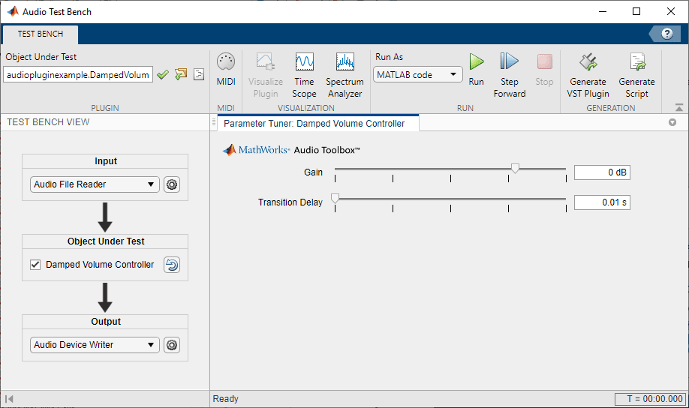Select the TEST BENCH ribbon tab
Screen dimensions: 689x408
tap(40, 34)
